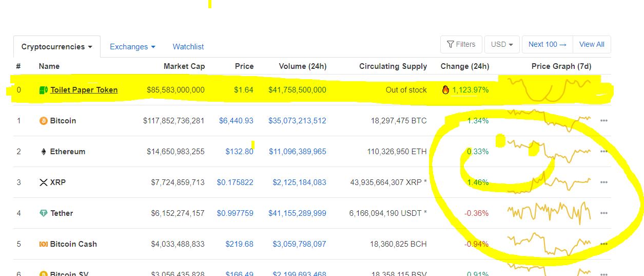Click the XRP logo icon
This screenshot has width=644, height=276.
point(44,182)
